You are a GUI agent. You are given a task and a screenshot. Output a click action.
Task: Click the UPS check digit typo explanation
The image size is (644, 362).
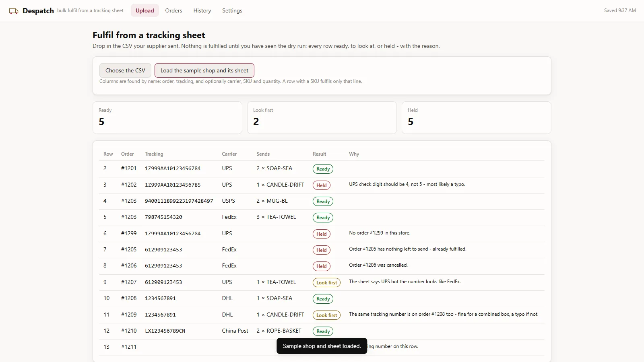[407, 184]
